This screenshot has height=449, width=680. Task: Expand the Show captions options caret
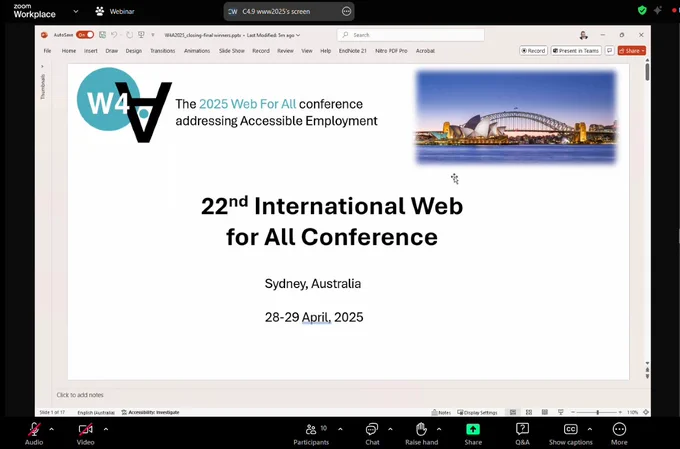coord(589,429)
